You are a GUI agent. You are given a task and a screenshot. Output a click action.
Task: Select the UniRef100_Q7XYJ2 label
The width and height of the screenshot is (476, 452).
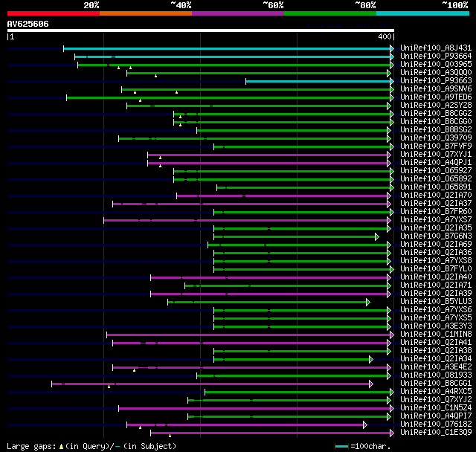click(436, 400)
